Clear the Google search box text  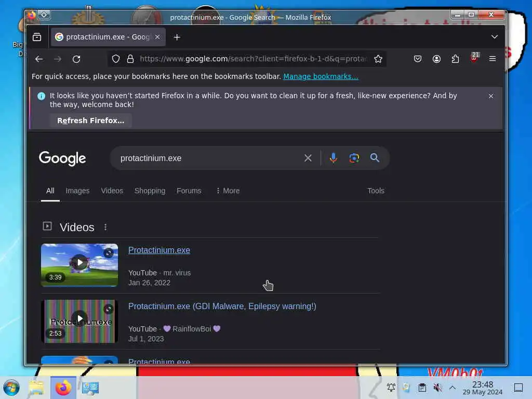[x=308, y=158]
